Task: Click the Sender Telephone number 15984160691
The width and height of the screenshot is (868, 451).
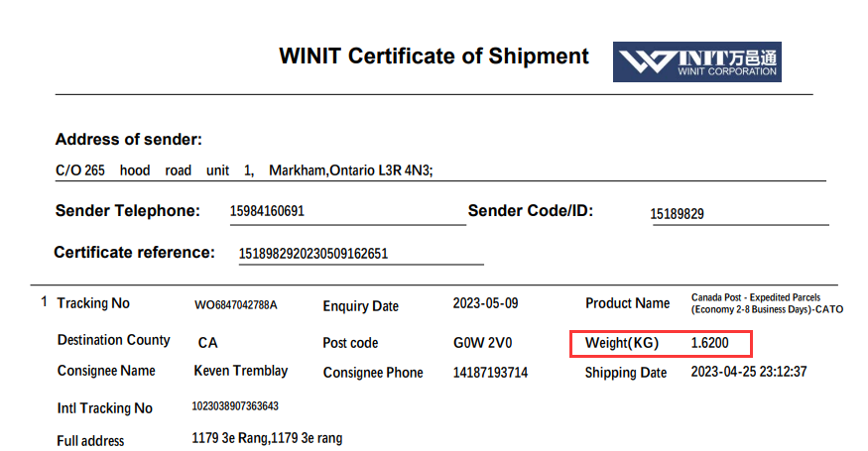Action: 267,212
